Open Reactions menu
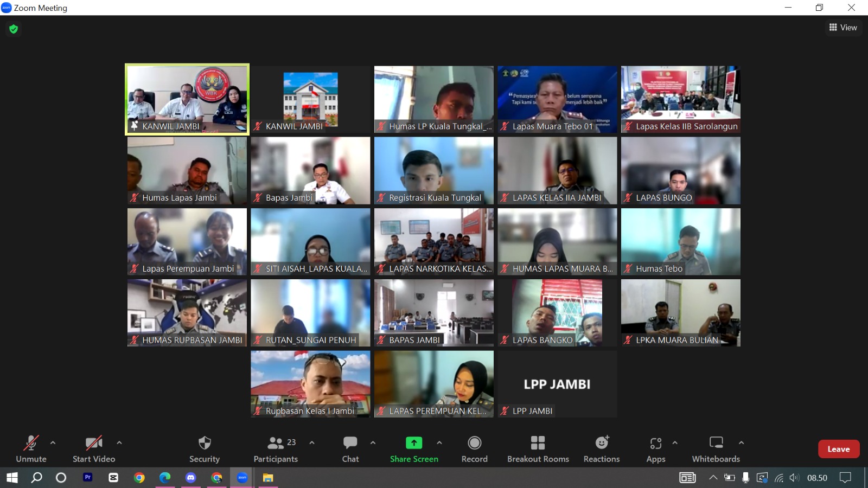 tap(602, 449)
